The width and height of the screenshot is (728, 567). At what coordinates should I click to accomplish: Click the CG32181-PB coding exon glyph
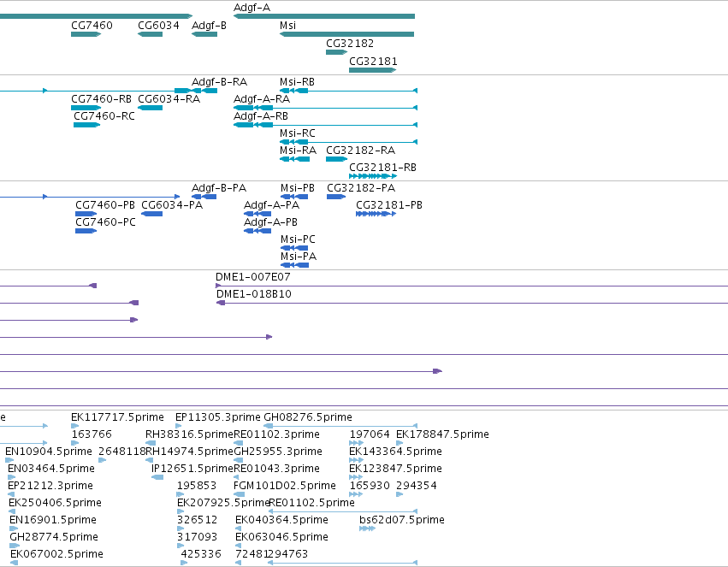[376, 214]
